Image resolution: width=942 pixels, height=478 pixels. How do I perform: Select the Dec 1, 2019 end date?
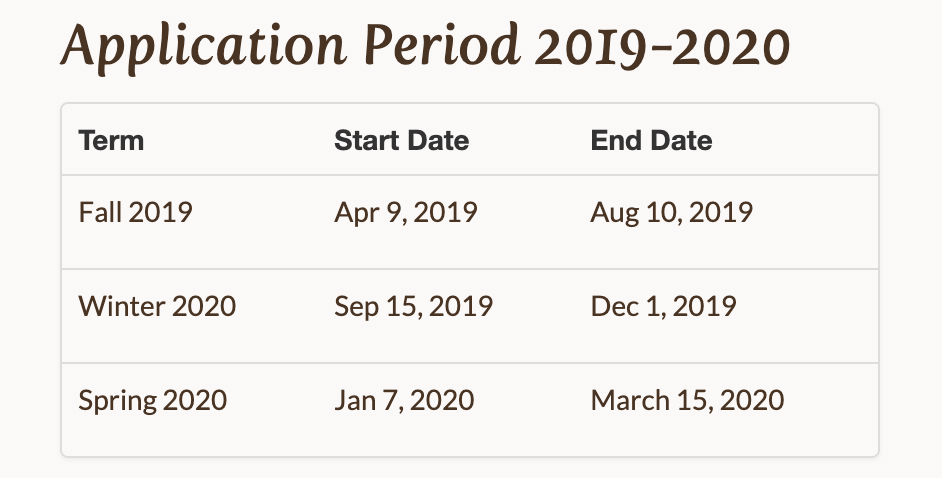[x=663, y=306]
